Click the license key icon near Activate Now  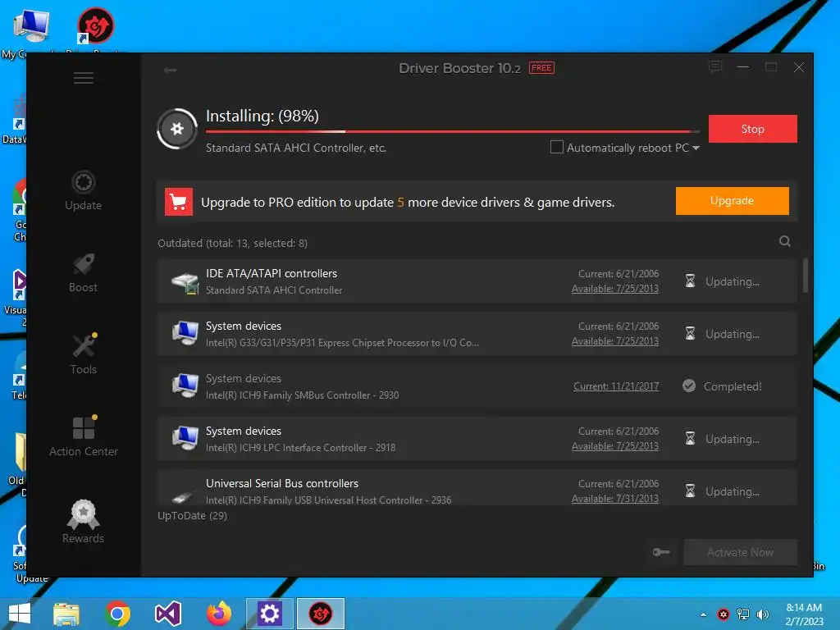[x=661, y=552]
